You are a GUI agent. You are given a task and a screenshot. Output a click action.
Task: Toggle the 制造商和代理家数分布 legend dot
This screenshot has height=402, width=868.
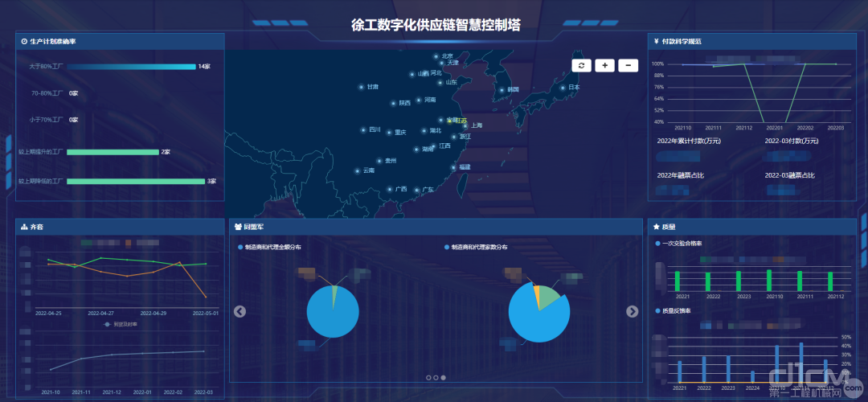tap(447, 247)
